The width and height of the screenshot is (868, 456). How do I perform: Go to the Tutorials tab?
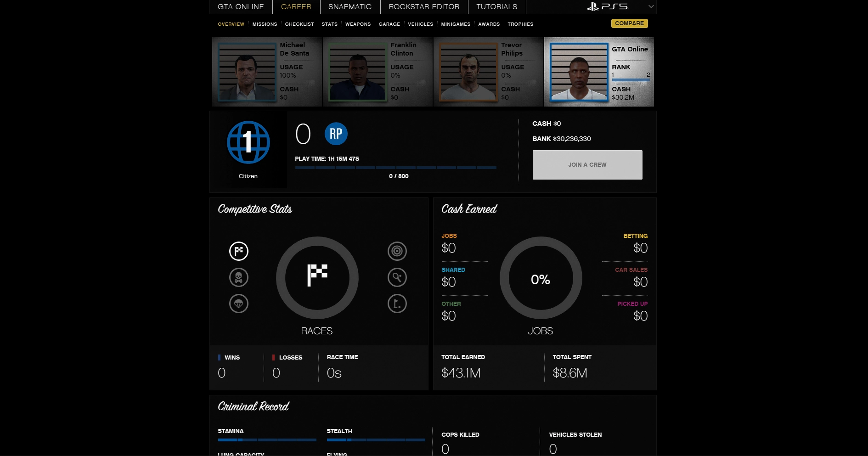[x=497, y=7]
